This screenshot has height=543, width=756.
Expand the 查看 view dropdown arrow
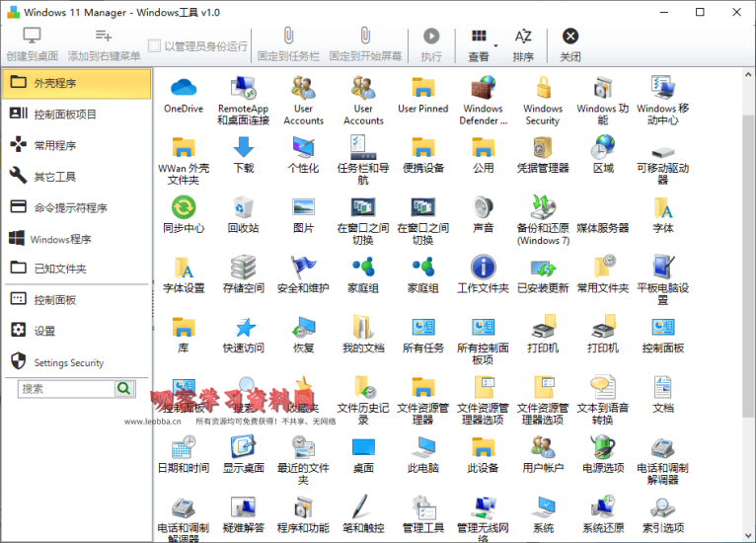pyautogui.click(x=495, y=45)
